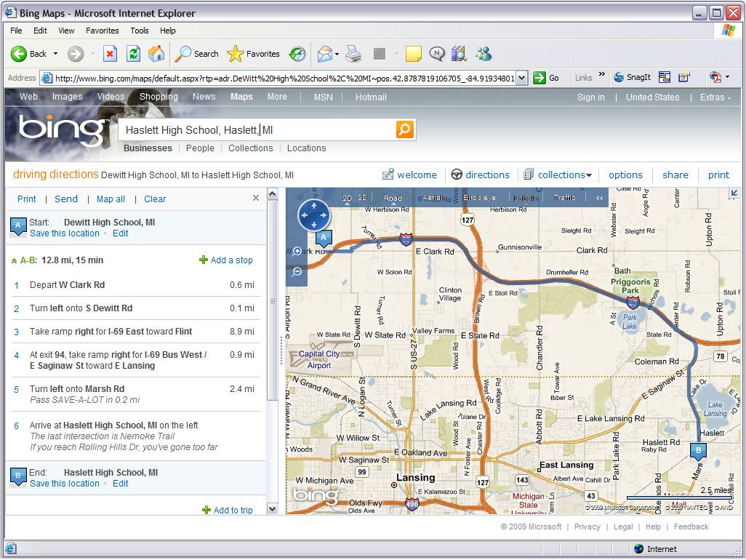Select Bird's eye map view
This screenshot has height=560, width=746.
479,197
